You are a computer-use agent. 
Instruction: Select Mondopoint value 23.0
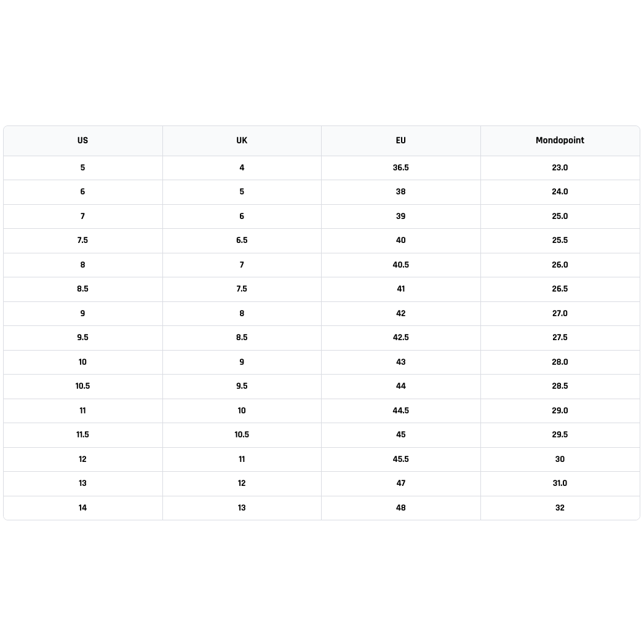tap(560, 167)
